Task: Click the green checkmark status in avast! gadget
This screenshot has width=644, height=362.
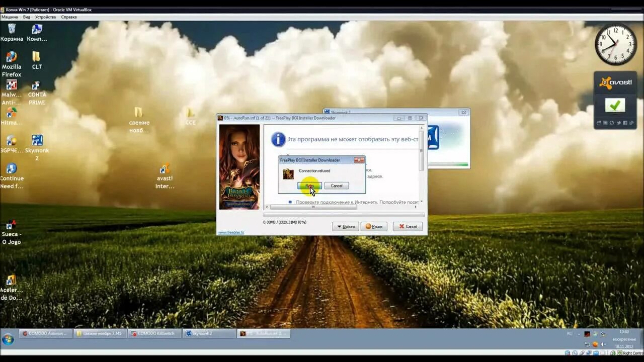Action: click(615, 105)
